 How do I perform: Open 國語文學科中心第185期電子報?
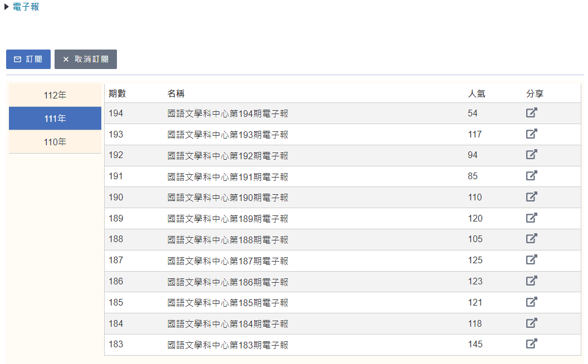pyautogui.click(x=228, y=303)
